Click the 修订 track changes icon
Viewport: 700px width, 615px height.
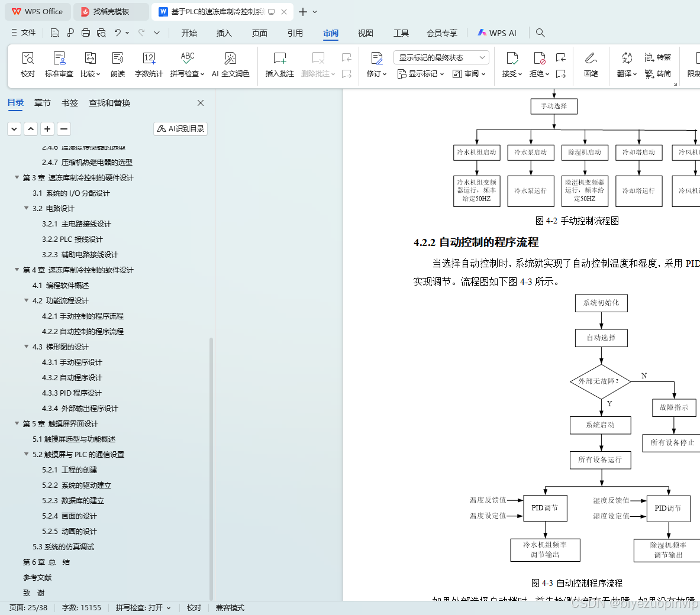pyautogui.click(x=377, y=59)
